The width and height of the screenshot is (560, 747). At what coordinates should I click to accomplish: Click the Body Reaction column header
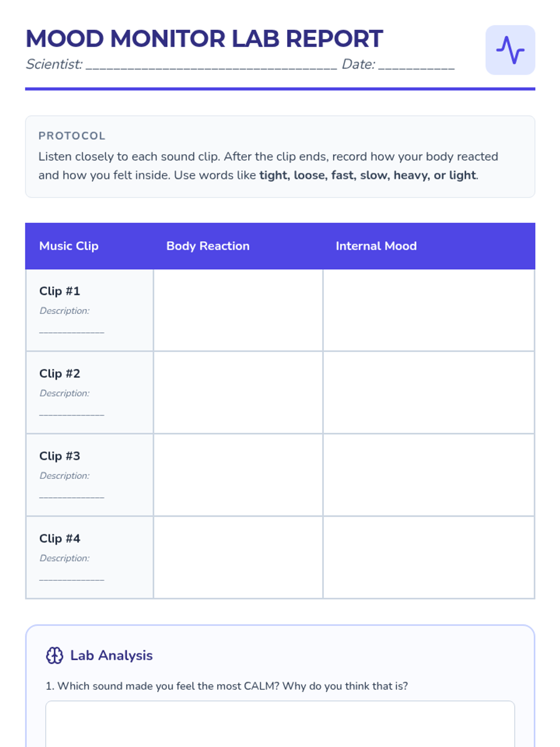208,246
